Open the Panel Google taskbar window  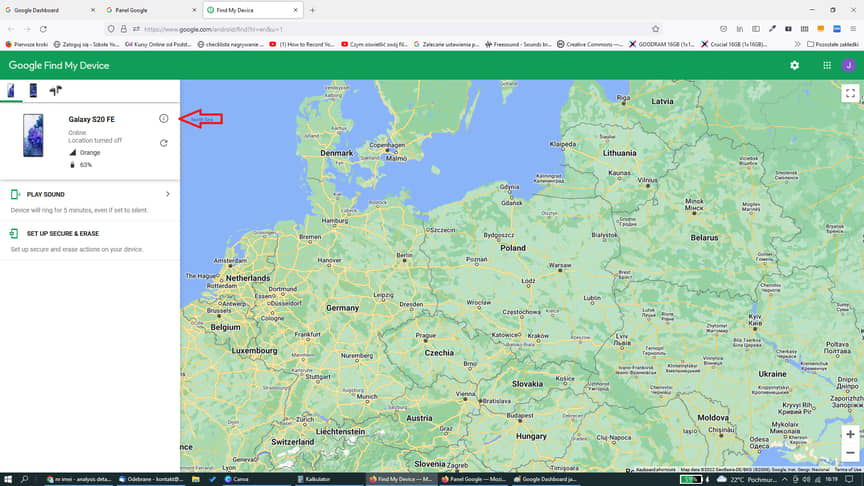click(473, 479)
